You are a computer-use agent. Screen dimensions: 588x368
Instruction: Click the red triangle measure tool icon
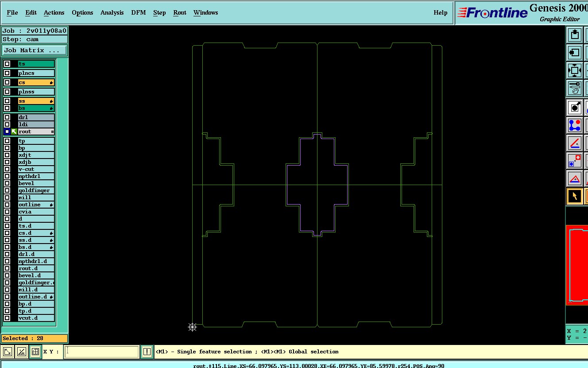click(574, 178)
